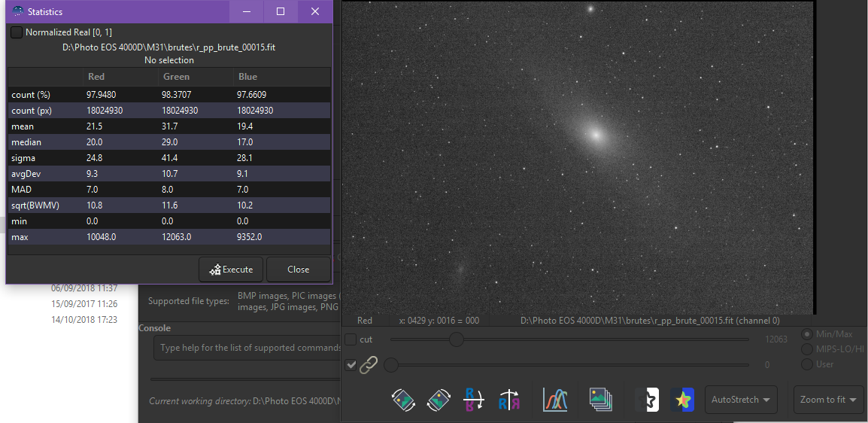Screen dimensions: 868x423
Task: Click the high cut value 12063
Action: [x=776, y=339]
